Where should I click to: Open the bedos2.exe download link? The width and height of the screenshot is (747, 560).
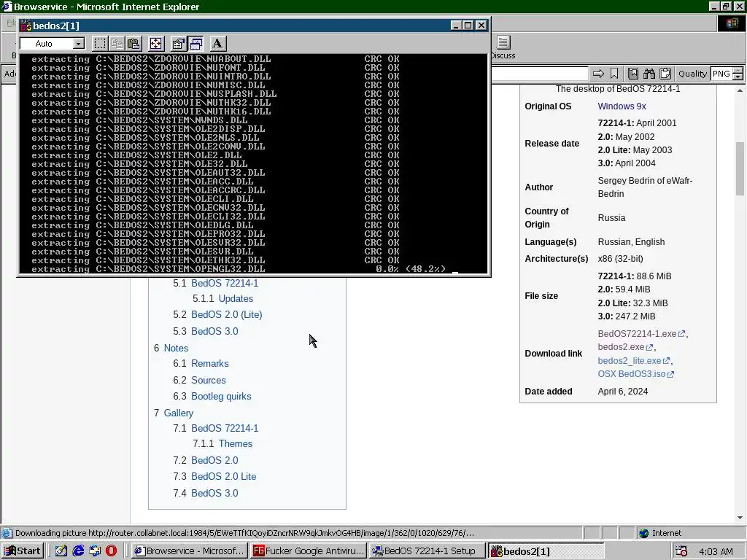(x=621, y=347)
